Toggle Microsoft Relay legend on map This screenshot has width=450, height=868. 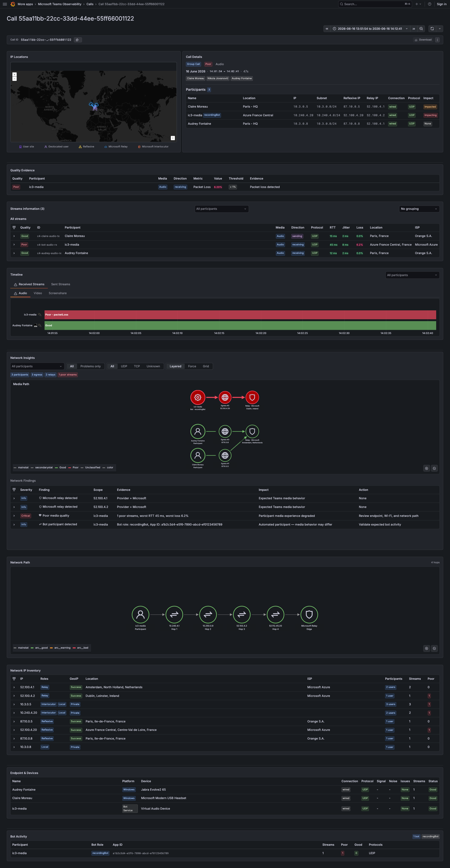[x=116, y=147]
